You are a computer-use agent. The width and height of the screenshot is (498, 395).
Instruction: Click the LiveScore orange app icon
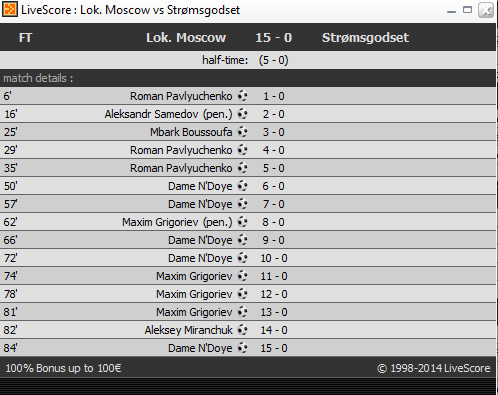[x=10, y=10]
